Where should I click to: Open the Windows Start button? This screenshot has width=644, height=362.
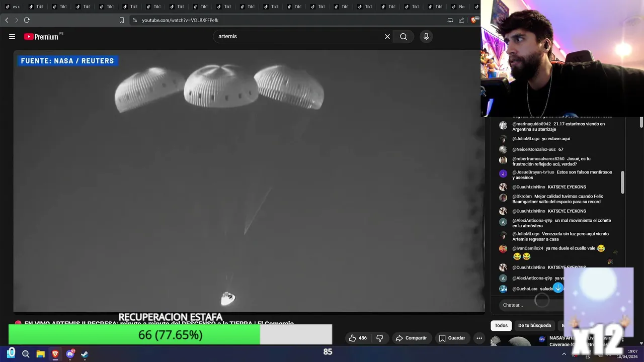click(11, 353)
